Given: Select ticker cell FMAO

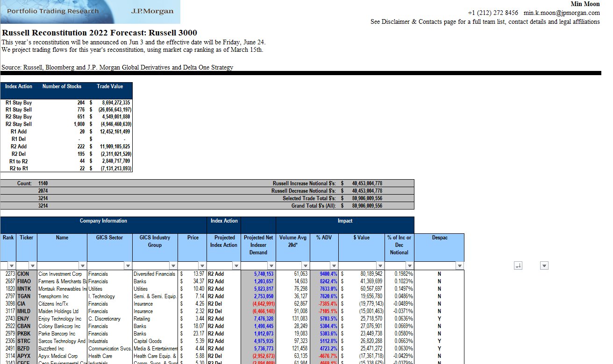Looking at the screenshot, I should 27,281.
